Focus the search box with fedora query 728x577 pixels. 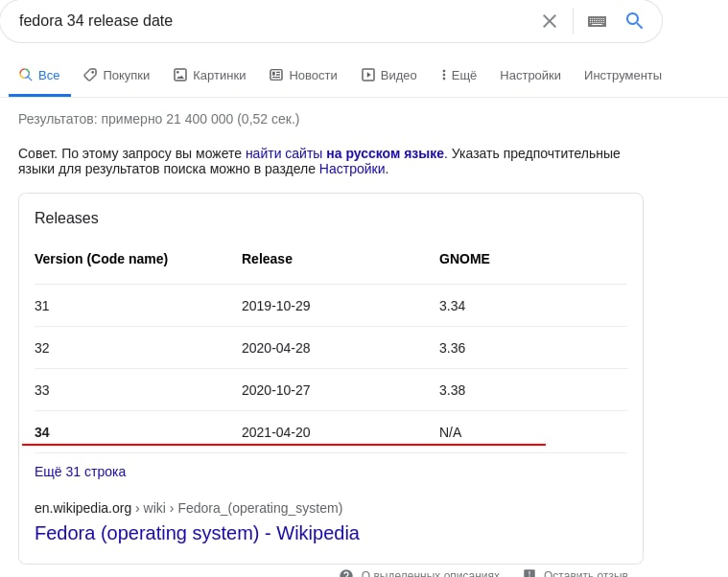point(274,21)
